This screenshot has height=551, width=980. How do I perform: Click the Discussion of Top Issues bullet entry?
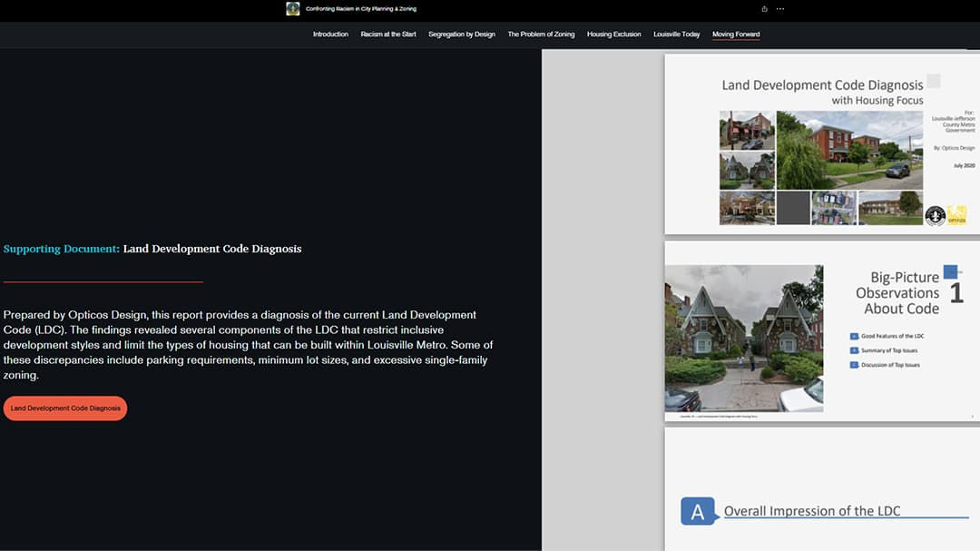[888, 365]
